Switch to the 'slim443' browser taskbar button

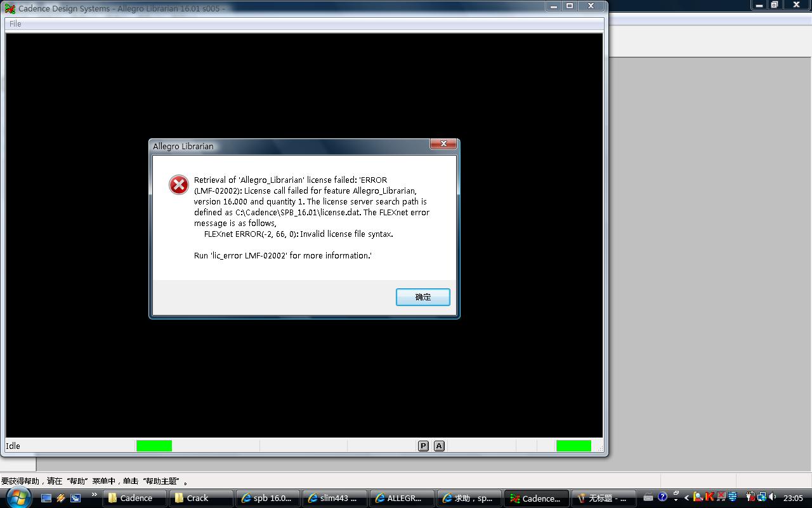pos(334,498)
